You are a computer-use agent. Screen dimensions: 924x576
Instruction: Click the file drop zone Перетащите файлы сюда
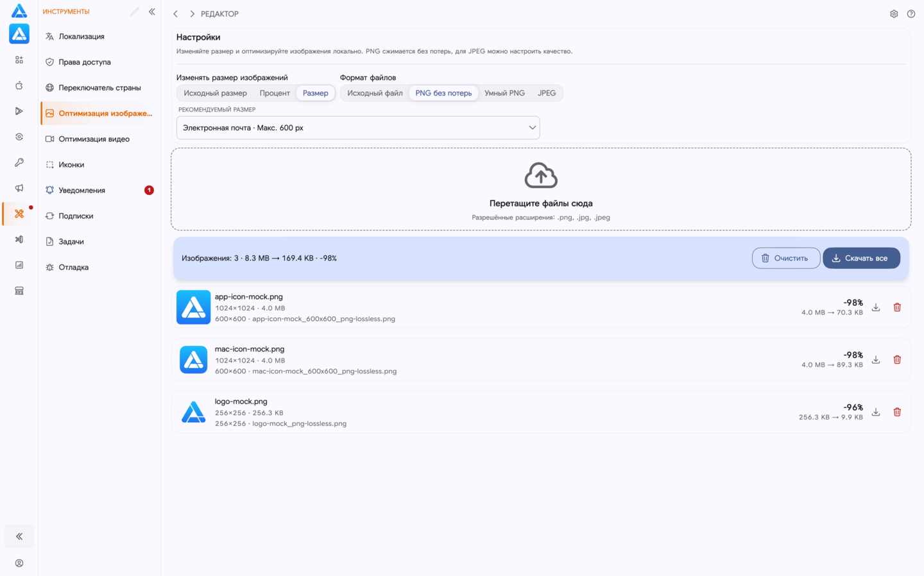[x=541, y=189]
